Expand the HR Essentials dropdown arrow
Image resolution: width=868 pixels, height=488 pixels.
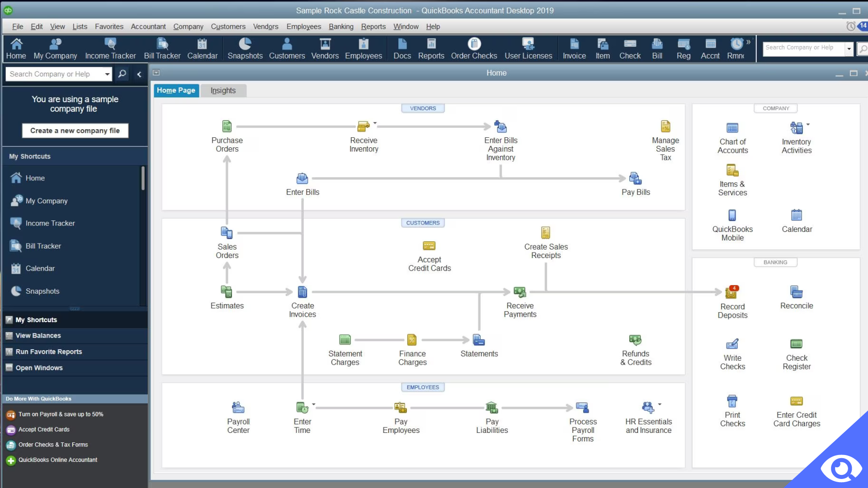[x=659, y=404]
